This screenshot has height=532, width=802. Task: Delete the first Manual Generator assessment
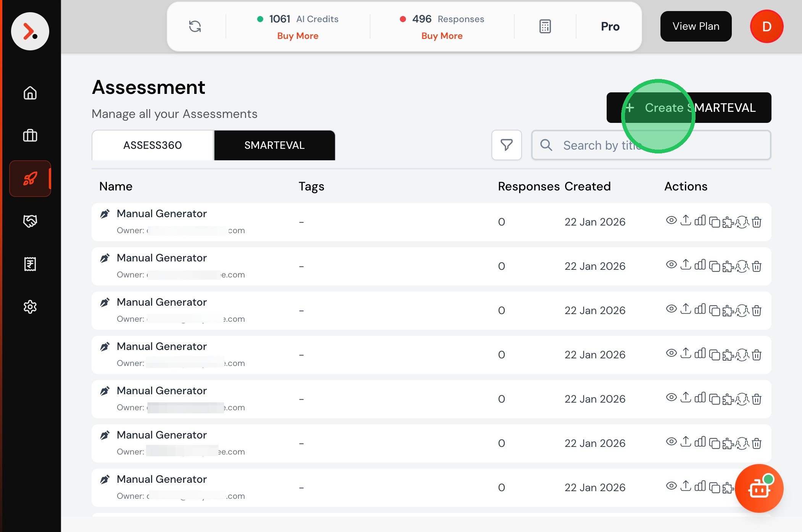pos(757,222)
